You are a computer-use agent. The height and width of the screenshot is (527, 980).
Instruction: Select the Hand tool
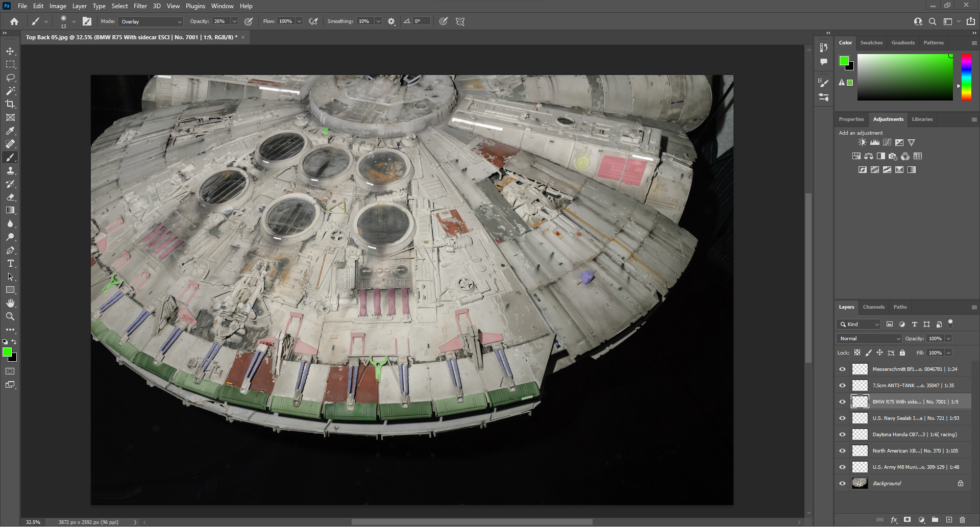point(10,303)
